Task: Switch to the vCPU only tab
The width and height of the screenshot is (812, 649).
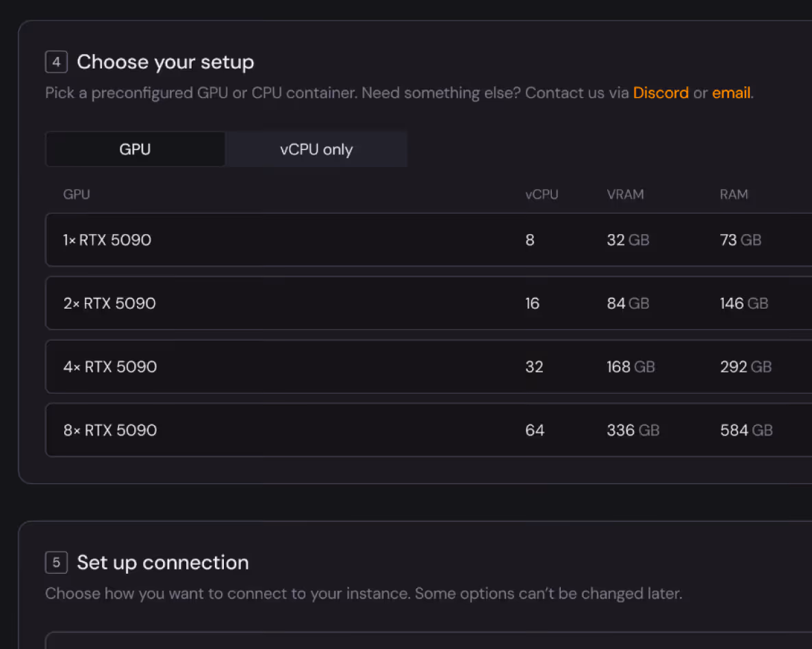Action: [316, 149]
